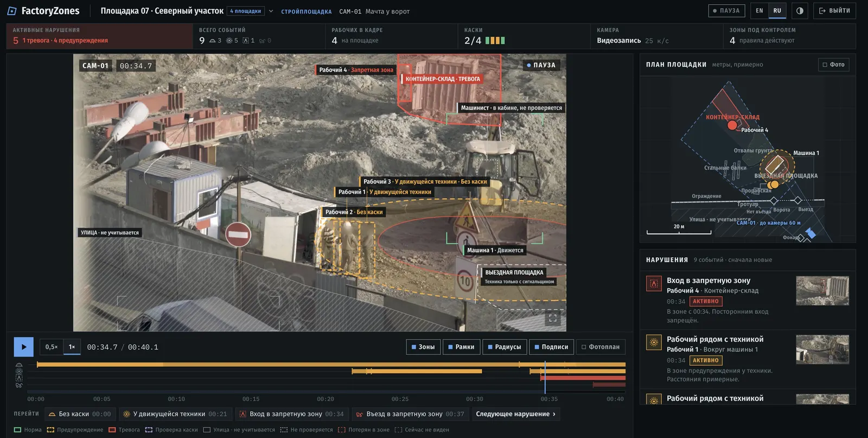Screen dimensions: 868x438
Task: Click the FactoryZones logo icon
Action: click(x=12, y=11)
